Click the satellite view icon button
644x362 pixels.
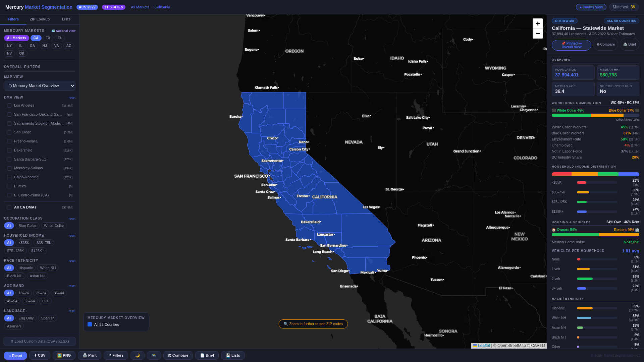click(154, 356)
